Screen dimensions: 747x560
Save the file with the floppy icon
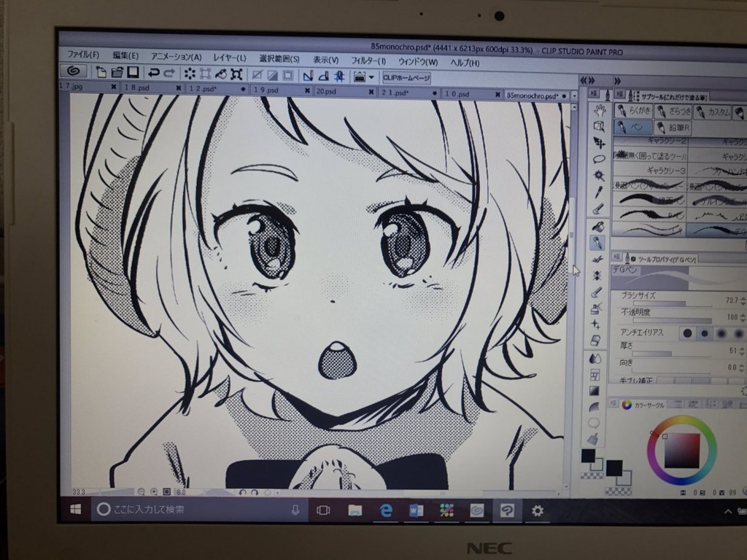[133, 72]
